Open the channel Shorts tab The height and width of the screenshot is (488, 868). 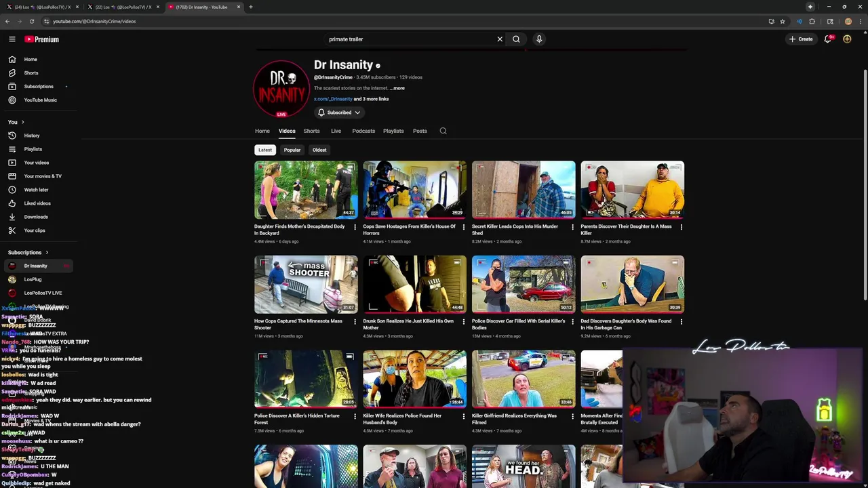point(312,131)
